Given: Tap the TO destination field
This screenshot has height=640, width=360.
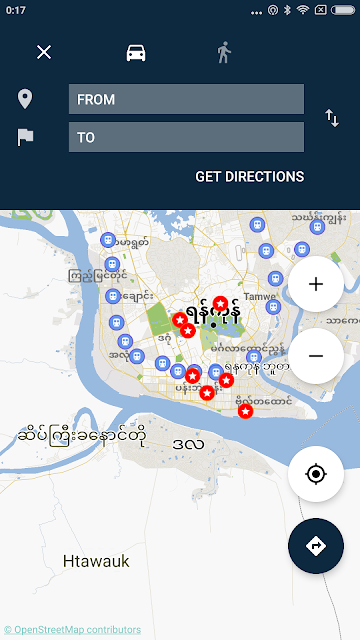Looking at the screenshot, I should [x=187, y=137].
